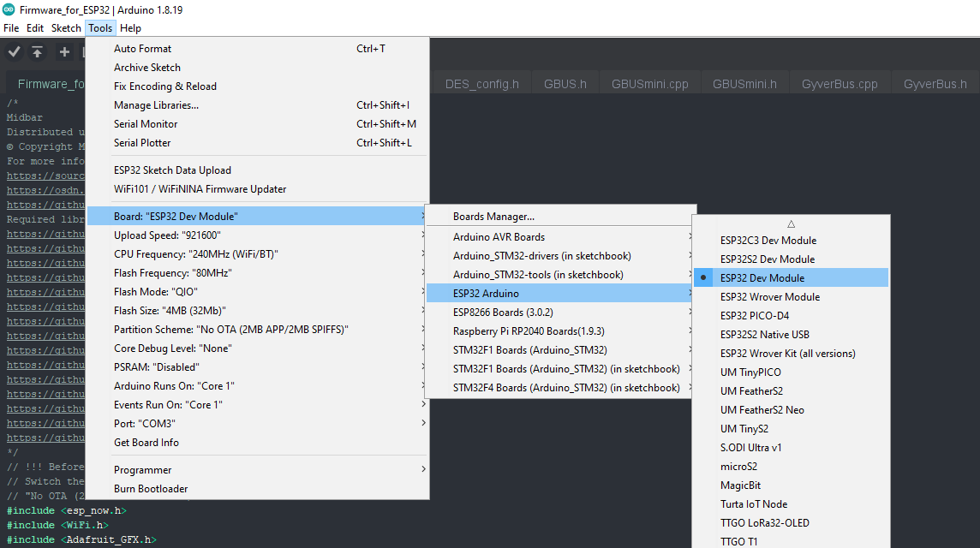Open Manage Libraries...
This screenshot has width=980, height=548.
click(258, 105)
